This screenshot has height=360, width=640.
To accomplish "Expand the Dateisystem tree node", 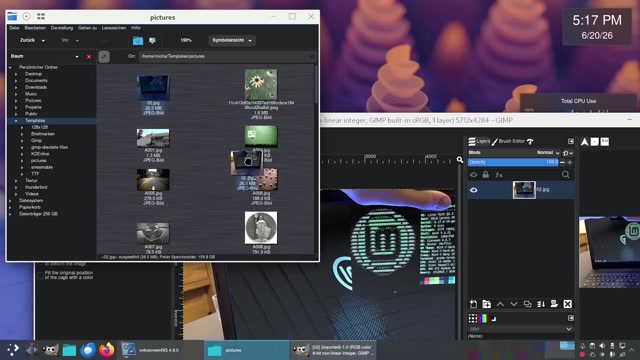I will click(x=10, y=201).
